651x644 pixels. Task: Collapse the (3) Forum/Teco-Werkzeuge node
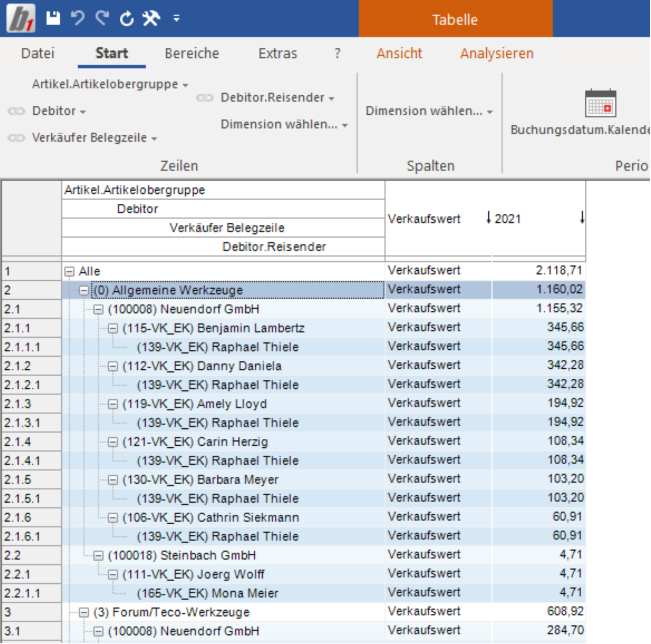(84, 613)
